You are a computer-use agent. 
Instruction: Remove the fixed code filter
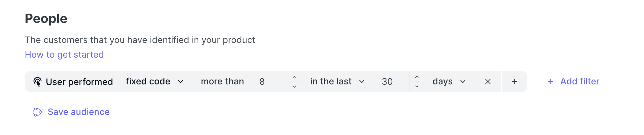[x=488, y=82]
